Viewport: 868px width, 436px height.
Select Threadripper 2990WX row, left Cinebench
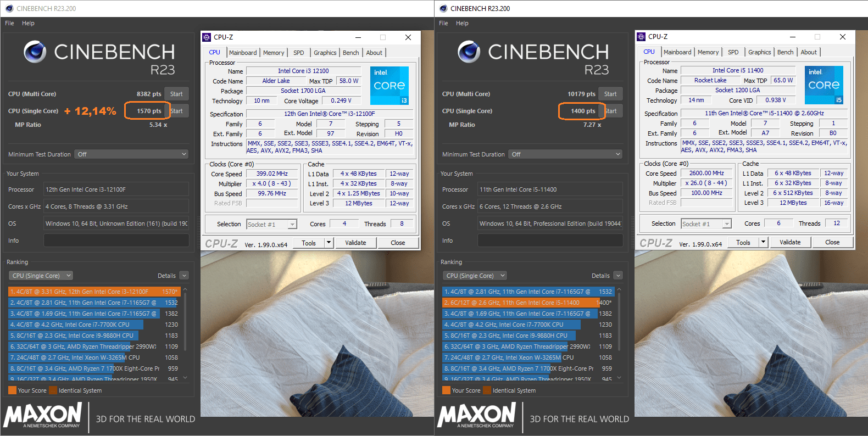[x=94, y=346]
